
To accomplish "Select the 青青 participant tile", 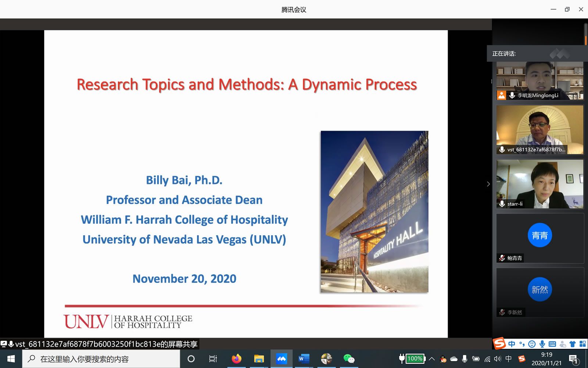I will pos(540,238).
